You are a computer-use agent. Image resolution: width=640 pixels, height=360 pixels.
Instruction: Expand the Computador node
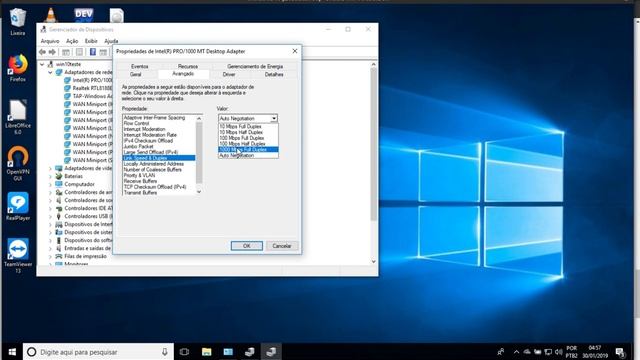pos(50,184)
